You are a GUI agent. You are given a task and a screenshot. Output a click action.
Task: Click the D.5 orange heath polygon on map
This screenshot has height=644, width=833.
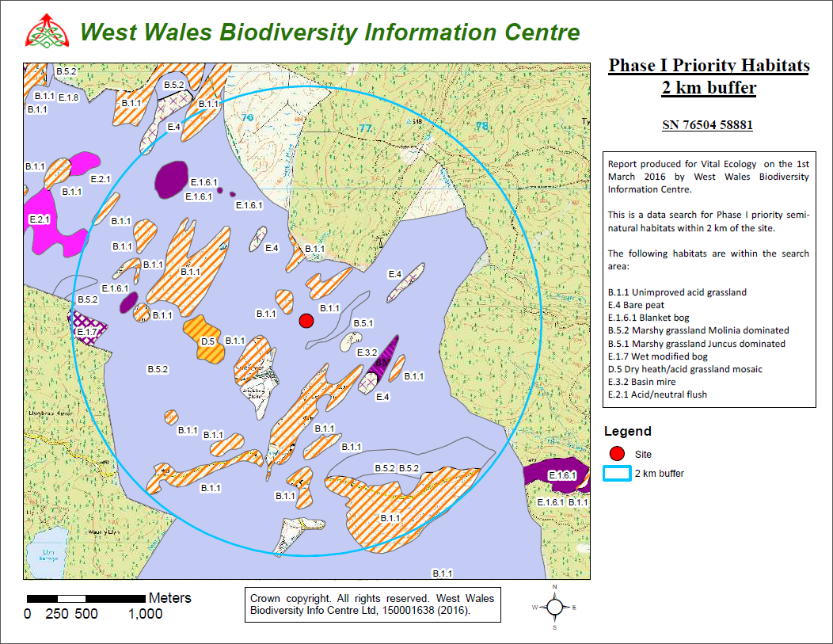coord(206,339)
